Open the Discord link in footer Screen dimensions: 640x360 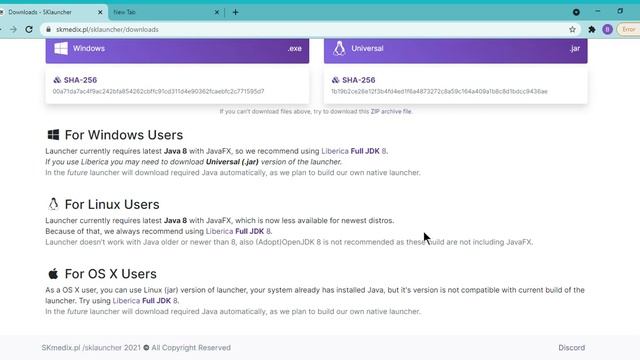[x=571, y=348]
